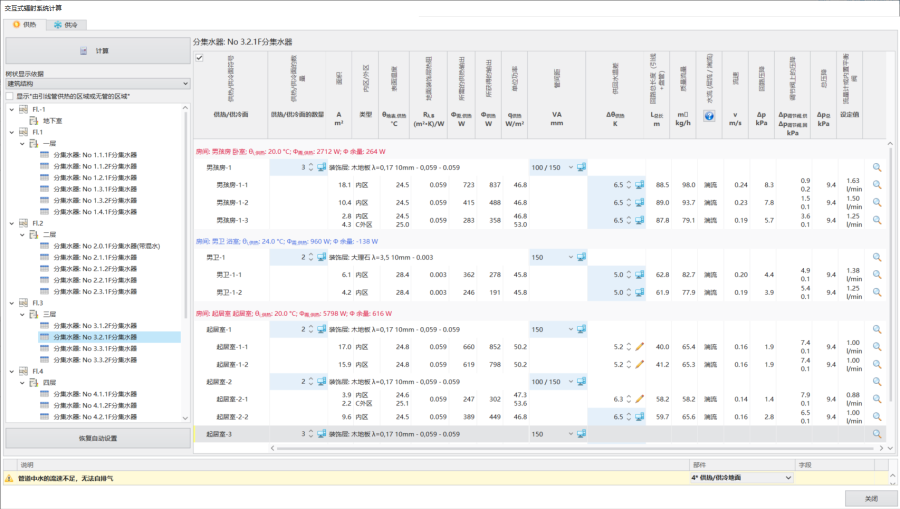The width and height of the screenshot is (900, 509).
Task: Select tree item No 2.0.1F分集水器(带混水)
Action: click(x=107, y=246)
